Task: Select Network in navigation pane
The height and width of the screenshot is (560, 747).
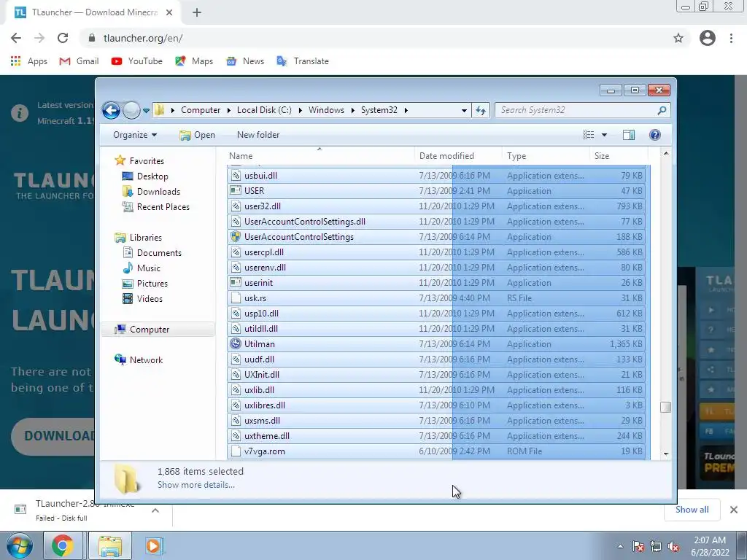Action: pyautogui.click(x=146, y=360)
